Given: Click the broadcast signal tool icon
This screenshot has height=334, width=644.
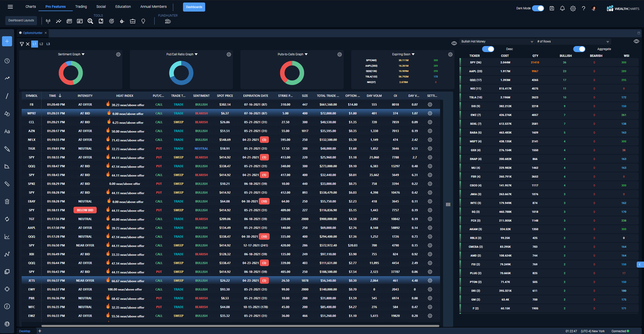Looking at the screenshot, I should [48, 21].
